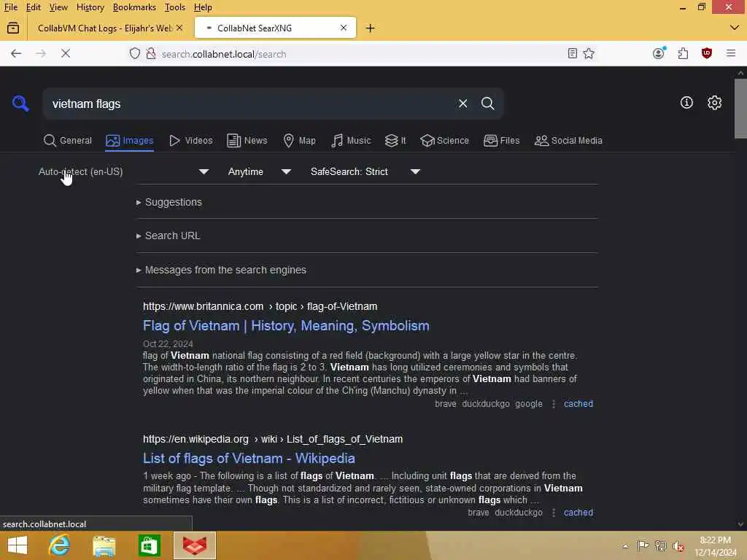Open the SafeSearch Strict dropdown

point(365,171)
